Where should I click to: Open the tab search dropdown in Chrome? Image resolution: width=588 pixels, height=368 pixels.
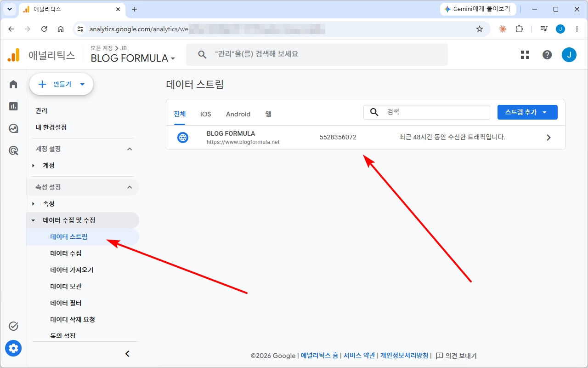(x=9, y=9)
